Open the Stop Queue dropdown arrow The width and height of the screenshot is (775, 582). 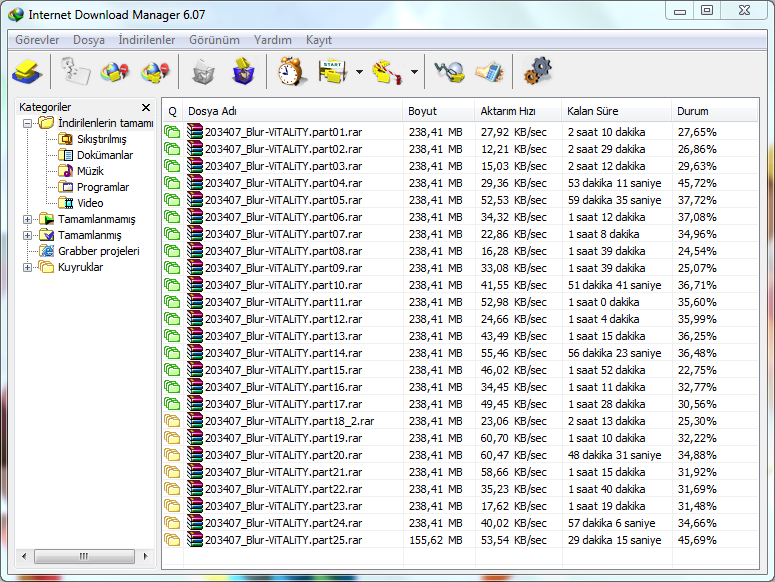pyautogui.click(x=414, y=72)
